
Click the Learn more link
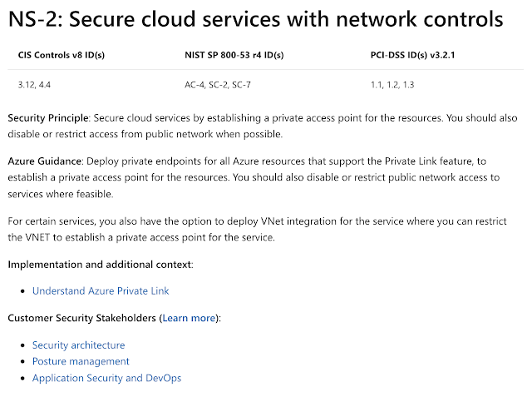(x=189, y=318)
